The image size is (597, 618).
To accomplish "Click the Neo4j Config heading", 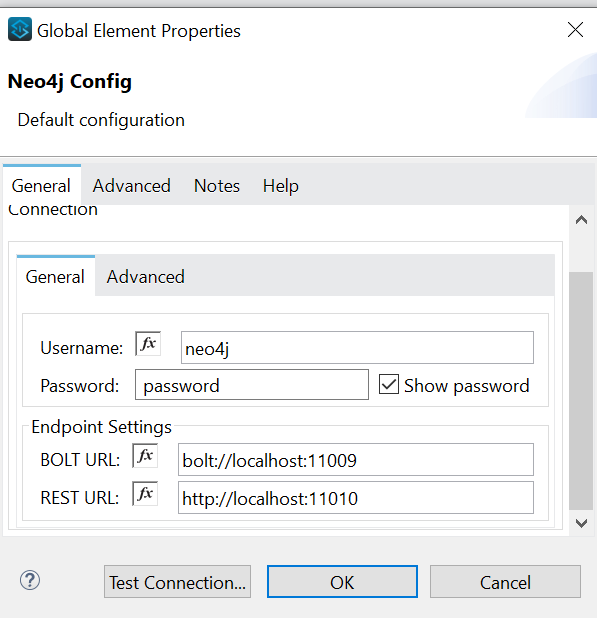I will (x=70, y=82).
